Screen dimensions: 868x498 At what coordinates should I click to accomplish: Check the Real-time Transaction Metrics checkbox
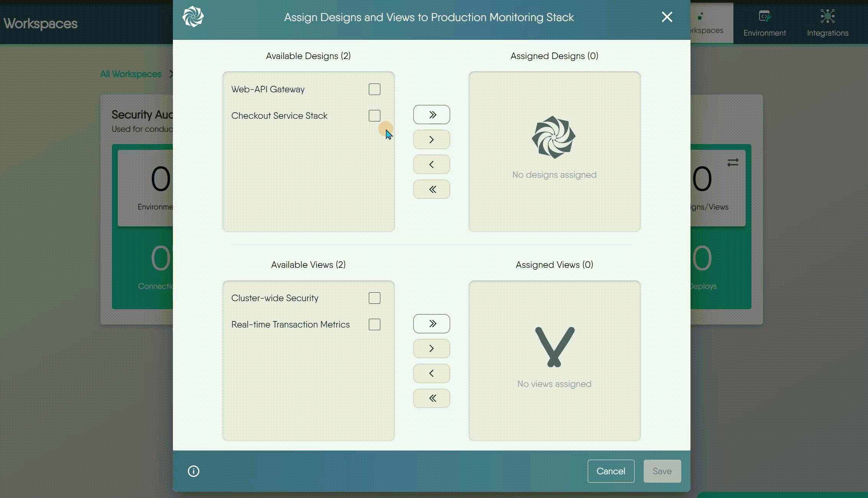click(375, 324)
